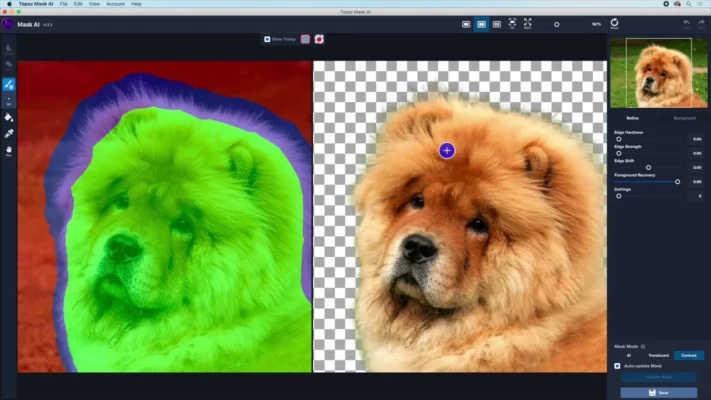Click the purple plus brush cursor on dog
The width and height of the screenshot is (711, 400).
[447, 151]
